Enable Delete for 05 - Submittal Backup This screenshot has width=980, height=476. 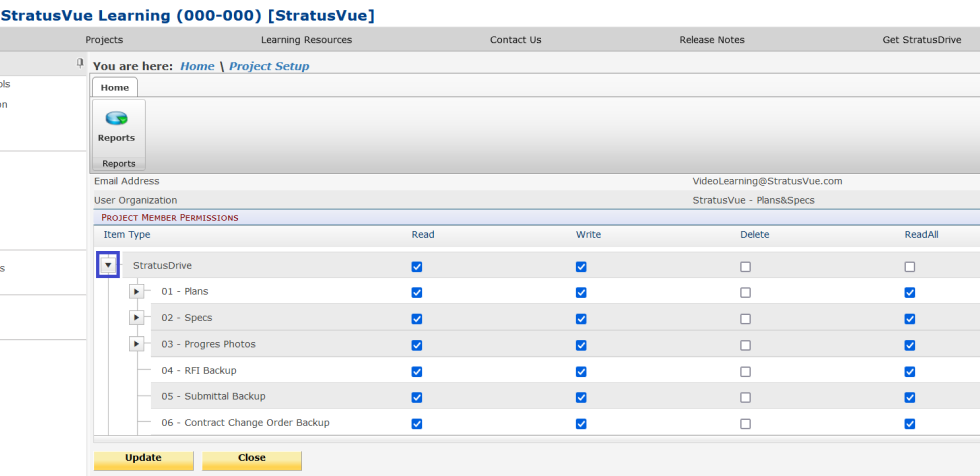tap(746, 397)
